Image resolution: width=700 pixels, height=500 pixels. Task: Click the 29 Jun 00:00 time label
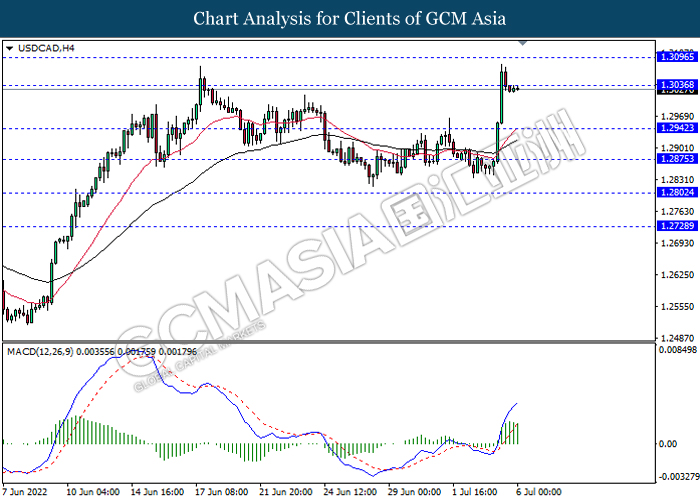click(415, 492)
